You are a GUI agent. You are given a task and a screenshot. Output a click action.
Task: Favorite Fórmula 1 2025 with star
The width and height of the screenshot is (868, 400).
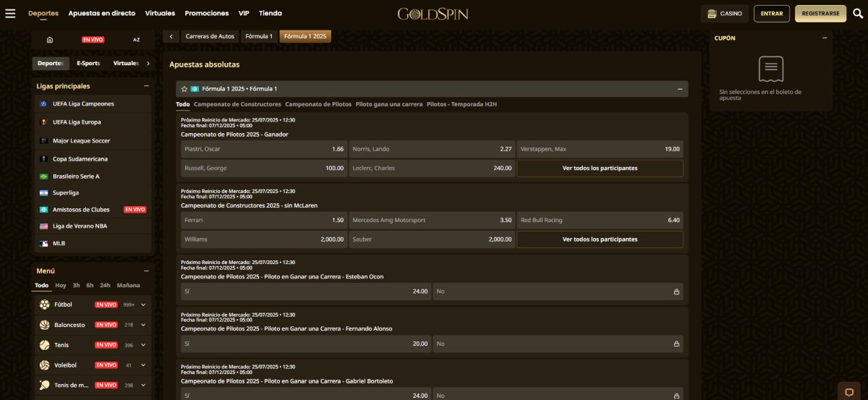184,89
